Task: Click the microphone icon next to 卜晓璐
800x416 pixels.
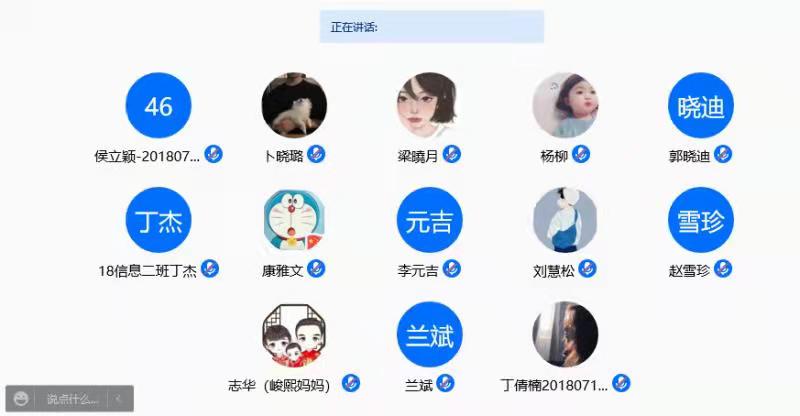Action: (x=316, y=154)
